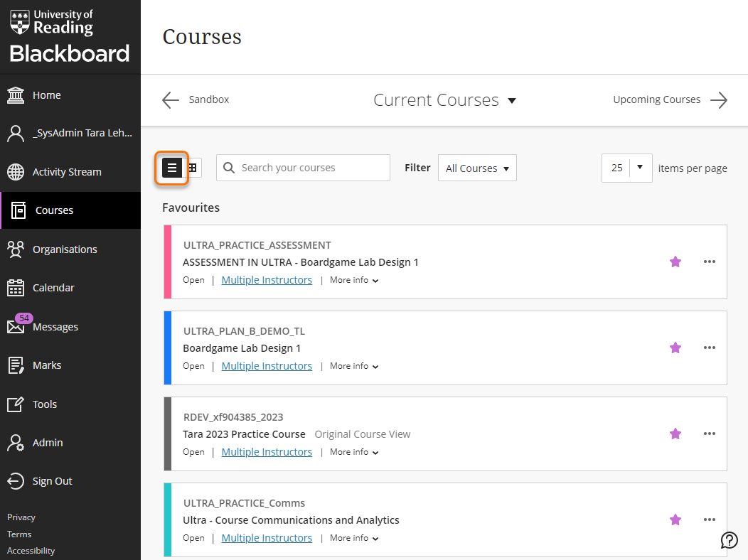Screen dimensions: 748x560
Task: Unfavourite the Boardgame Lab Design 1 course
Action: coord(675,348)
